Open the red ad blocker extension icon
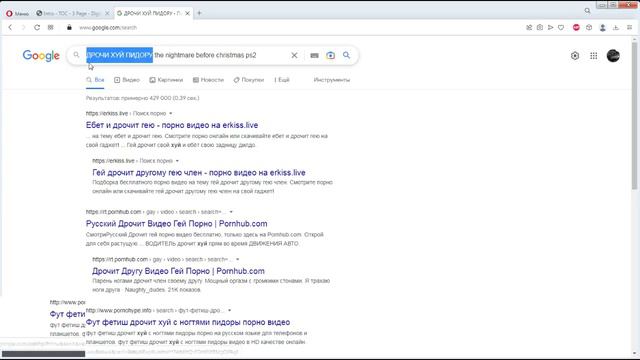Image resolution: width=640 pixels, height=360 pixels. click(x=576, y=27)
